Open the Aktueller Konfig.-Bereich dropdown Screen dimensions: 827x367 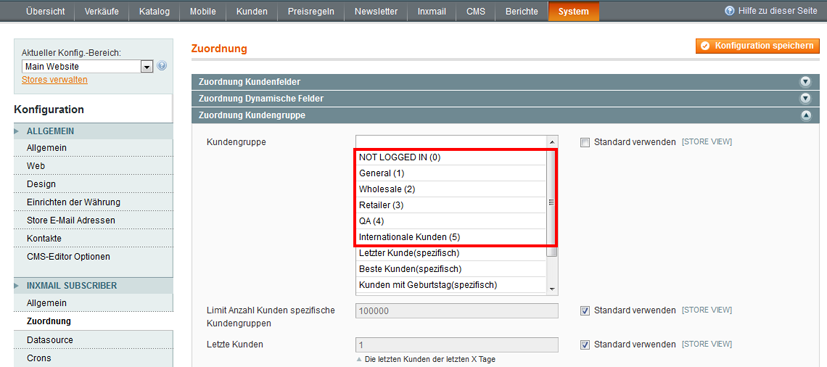coord(87,66)
